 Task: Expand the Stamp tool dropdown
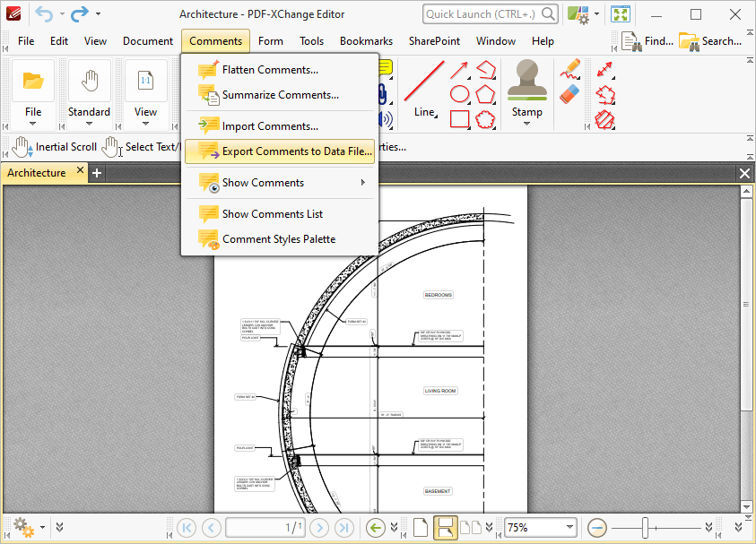[527, 125]
